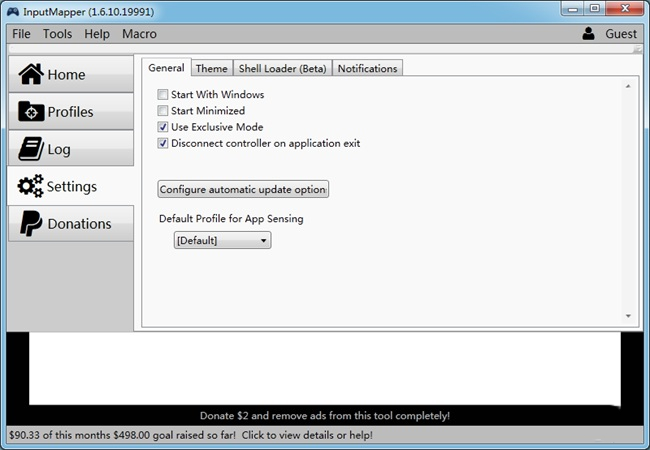Switch to the Theme tab
This screenshot has height=450, width=650.
[212, 68]
